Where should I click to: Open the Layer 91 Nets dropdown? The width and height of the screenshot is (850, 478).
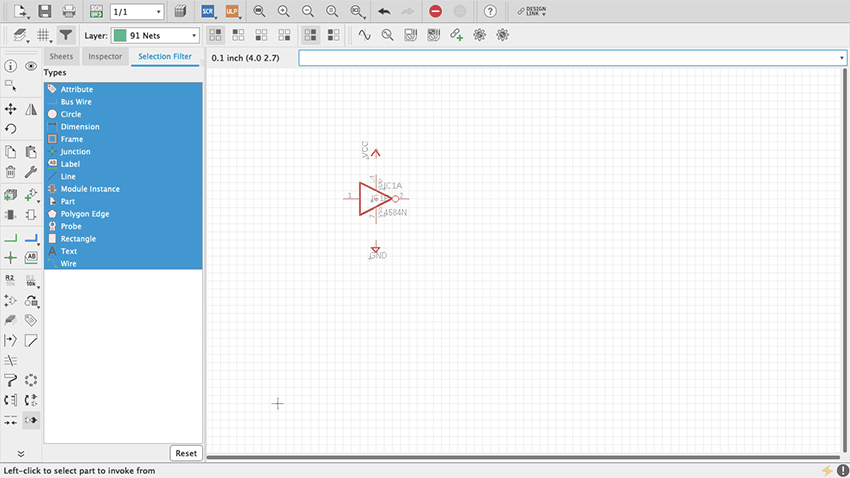click(x=156, y=36)
